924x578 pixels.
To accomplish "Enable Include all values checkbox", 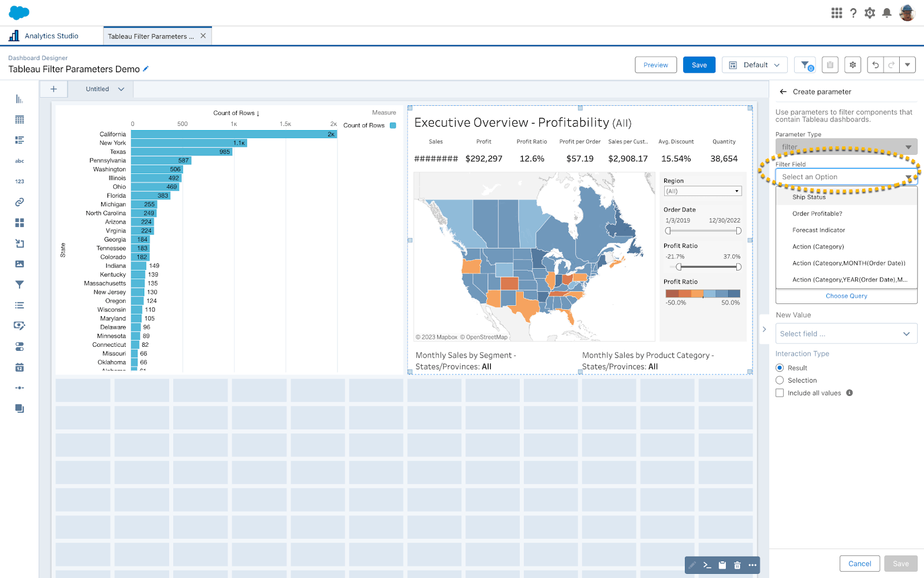I will click(780, 393).
